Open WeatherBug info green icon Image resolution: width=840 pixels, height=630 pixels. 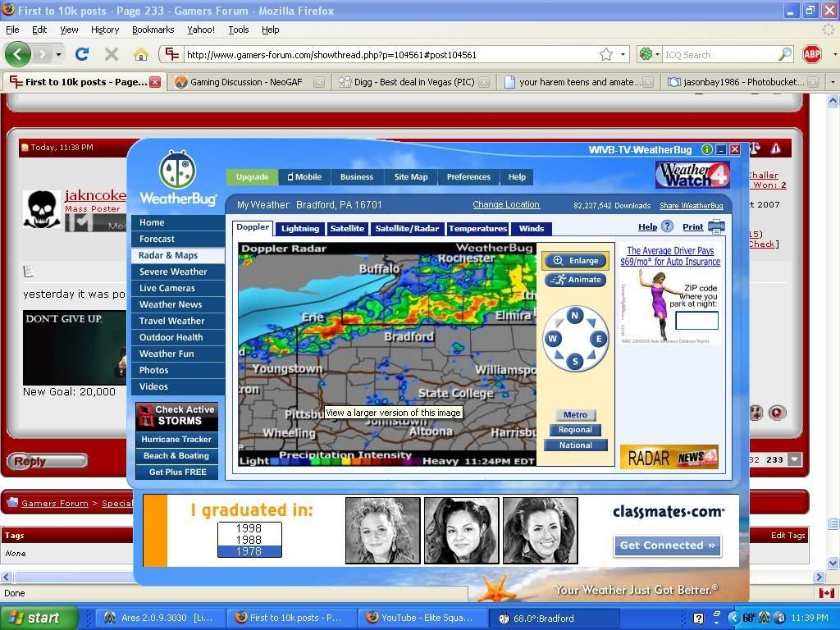tap(706, 149)
